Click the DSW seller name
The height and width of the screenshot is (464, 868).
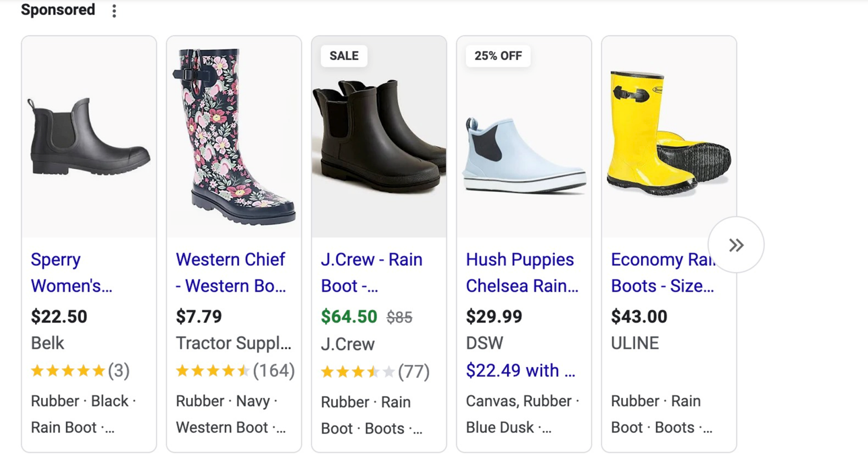pos(484,343)
